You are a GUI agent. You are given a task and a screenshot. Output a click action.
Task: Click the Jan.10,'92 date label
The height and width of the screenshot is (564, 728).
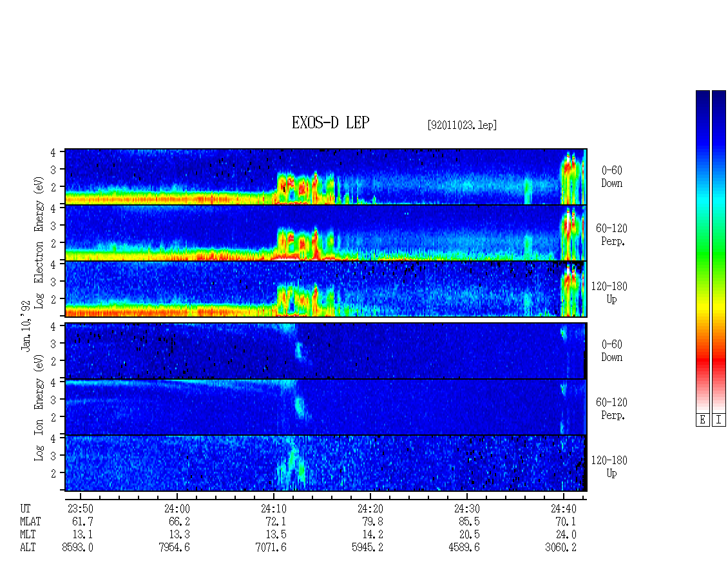(x=26, y=326)
